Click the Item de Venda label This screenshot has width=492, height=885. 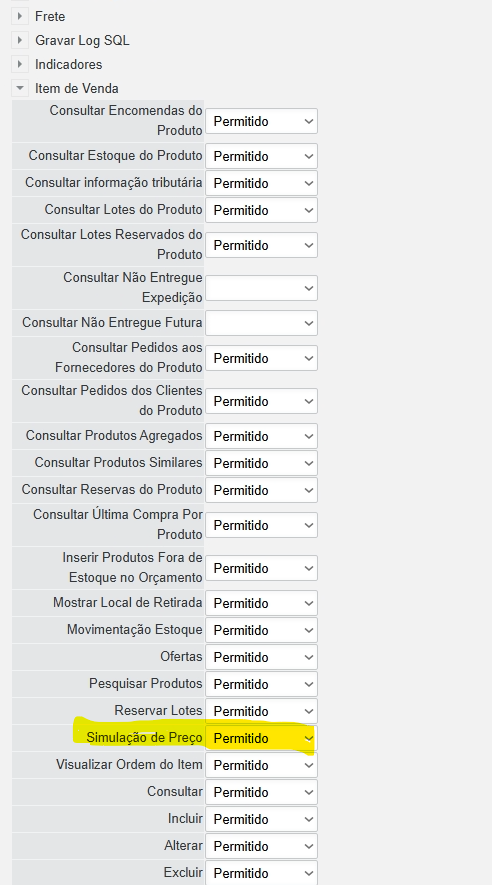tap(77, 89)
